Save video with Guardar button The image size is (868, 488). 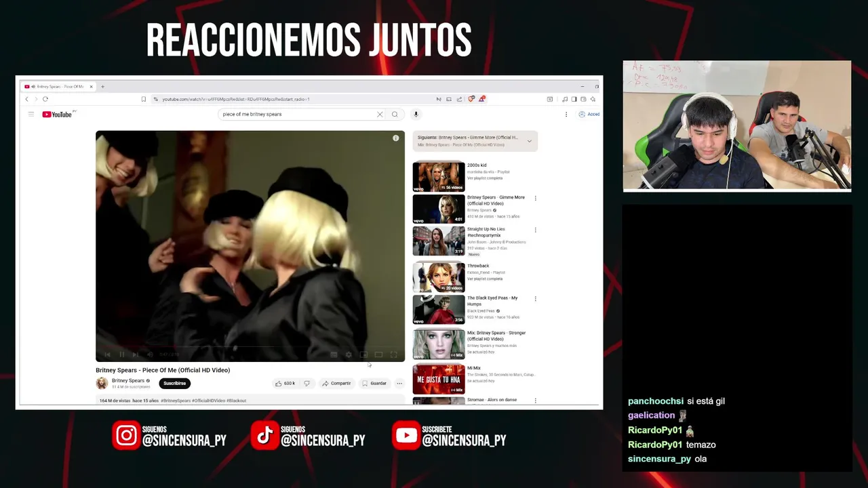374,384
